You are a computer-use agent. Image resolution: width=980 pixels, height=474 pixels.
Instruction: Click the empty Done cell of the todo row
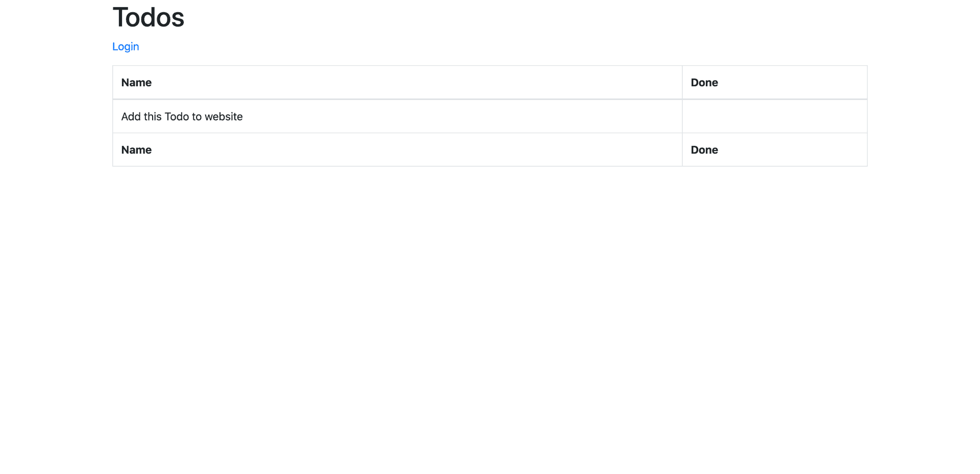tap(774, 116)
